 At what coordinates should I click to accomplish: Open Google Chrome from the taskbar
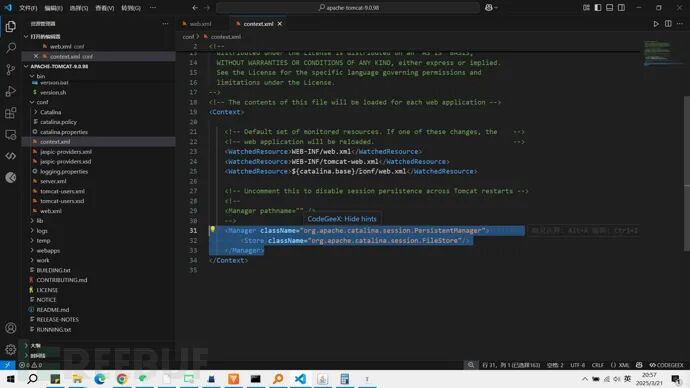point(122,379)
